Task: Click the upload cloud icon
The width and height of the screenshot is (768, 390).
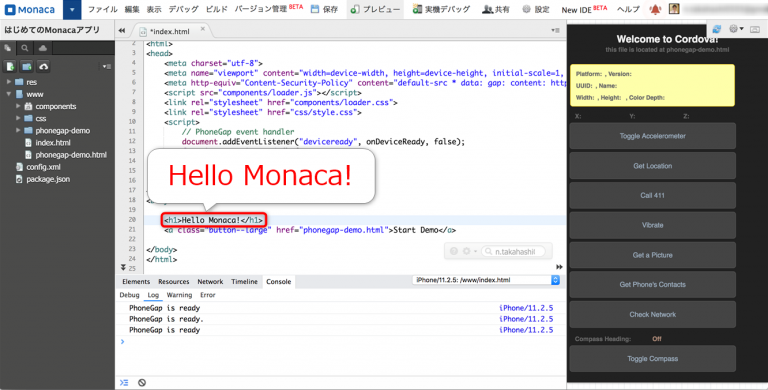Action: [44, 66]
